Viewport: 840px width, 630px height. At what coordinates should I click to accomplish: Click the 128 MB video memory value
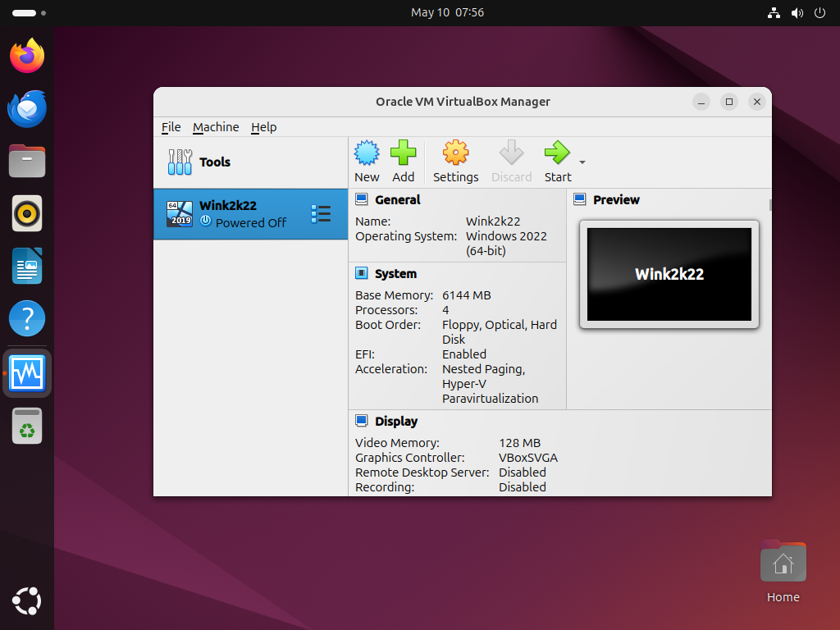pyautogui.click(x=519, y=443)
